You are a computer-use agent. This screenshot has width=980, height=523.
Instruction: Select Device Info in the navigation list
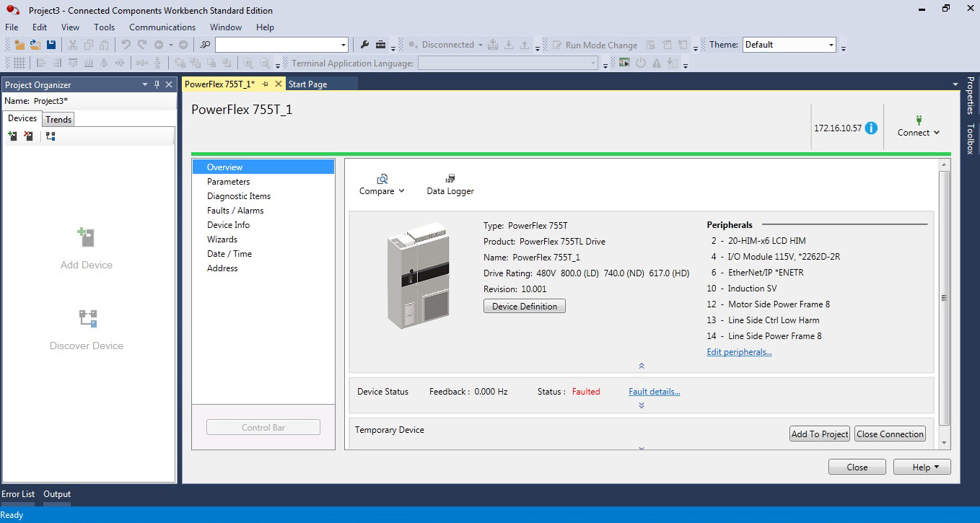click(263, 225)
